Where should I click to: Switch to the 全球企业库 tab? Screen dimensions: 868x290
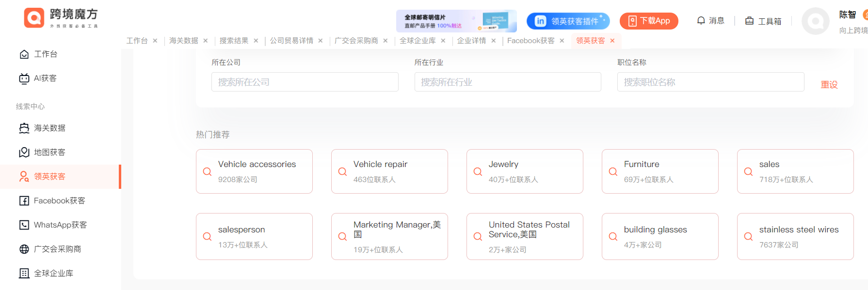(418, 41)
